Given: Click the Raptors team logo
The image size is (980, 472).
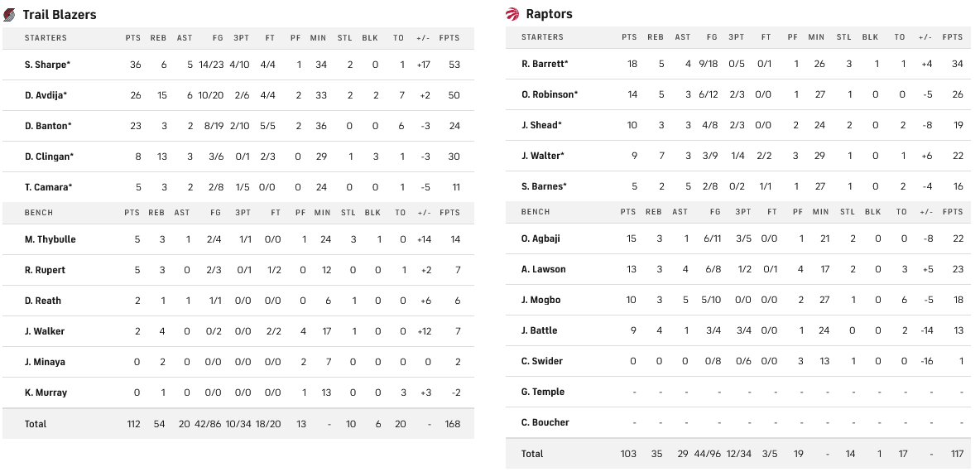Looking at the screenshot, I should (512, 13).
